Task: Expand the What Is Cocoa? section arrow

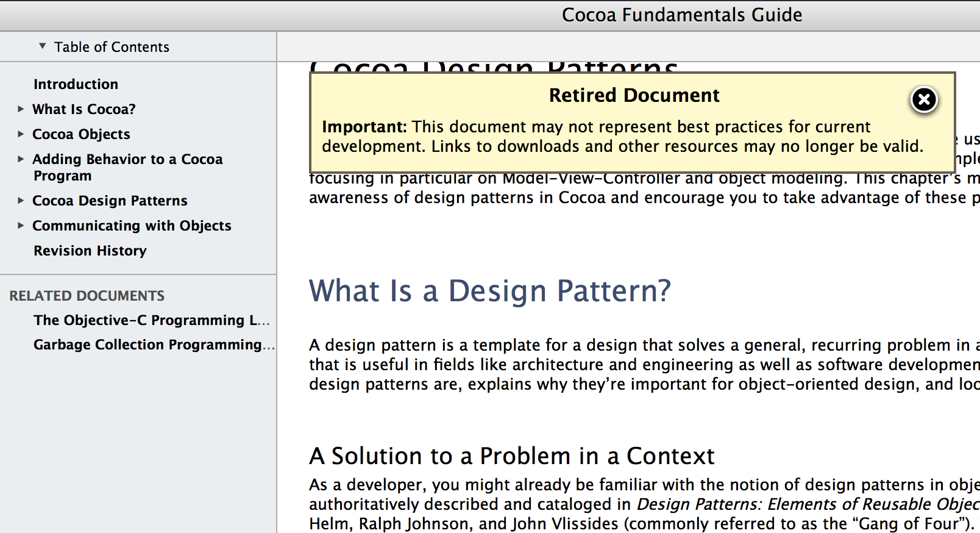Action: coord(21,109)
